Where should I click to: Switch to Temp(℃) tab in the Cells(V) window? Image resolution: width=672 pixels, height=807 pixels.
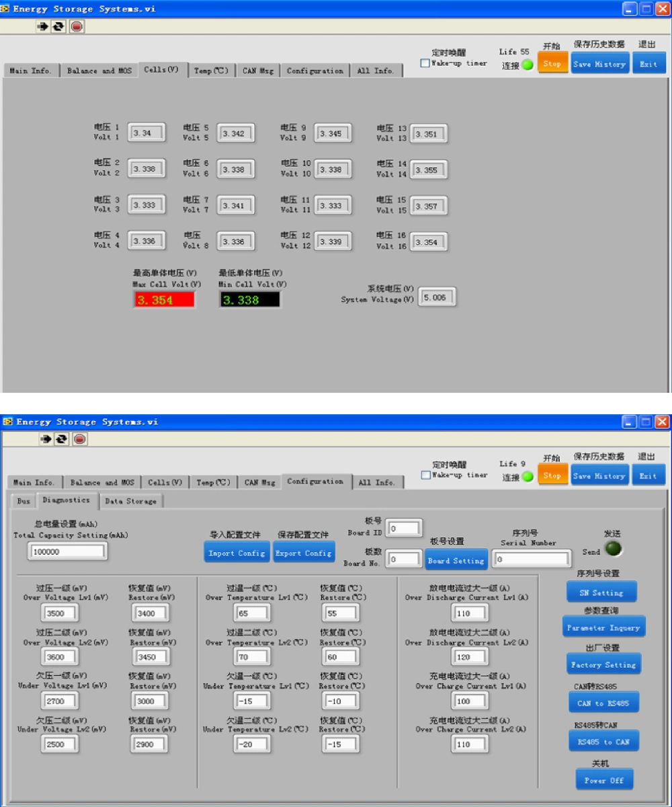click(x=211, y=71)
